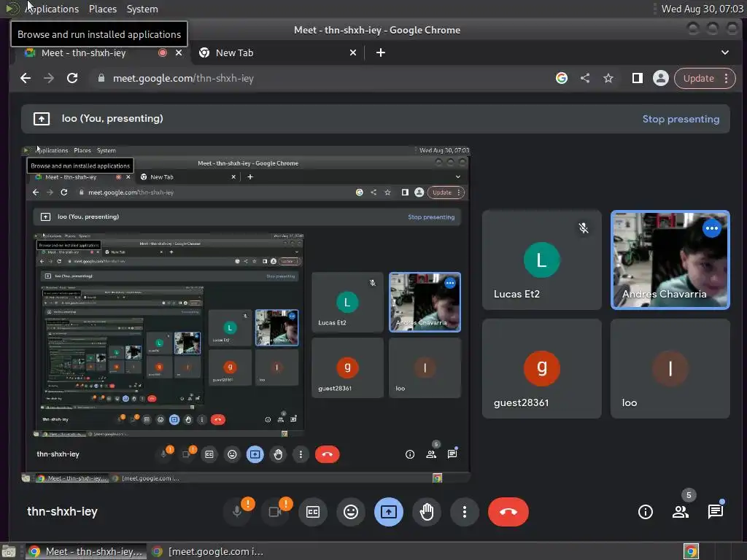The height and width of the screenshot is (560, 747).
Task: Go back with browser back arrow
Action: click(26, 78)
